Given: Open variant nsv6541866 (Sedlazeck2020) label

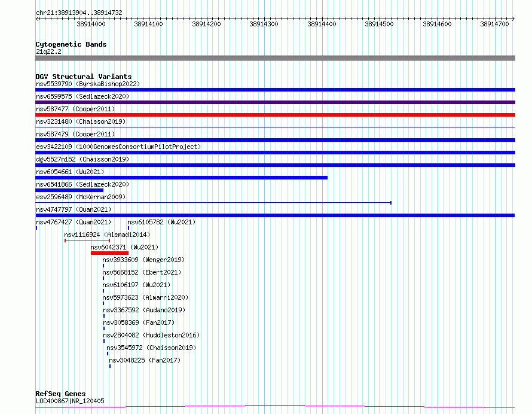Looking at the screenshot, I should (82, 184).
